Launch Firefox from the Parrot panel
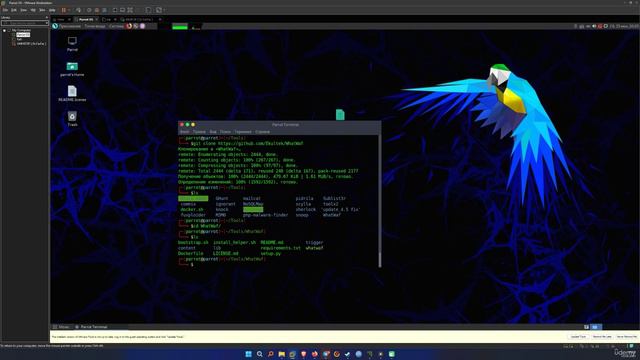Viewport: 640px width, 360px height. [129, 26]
